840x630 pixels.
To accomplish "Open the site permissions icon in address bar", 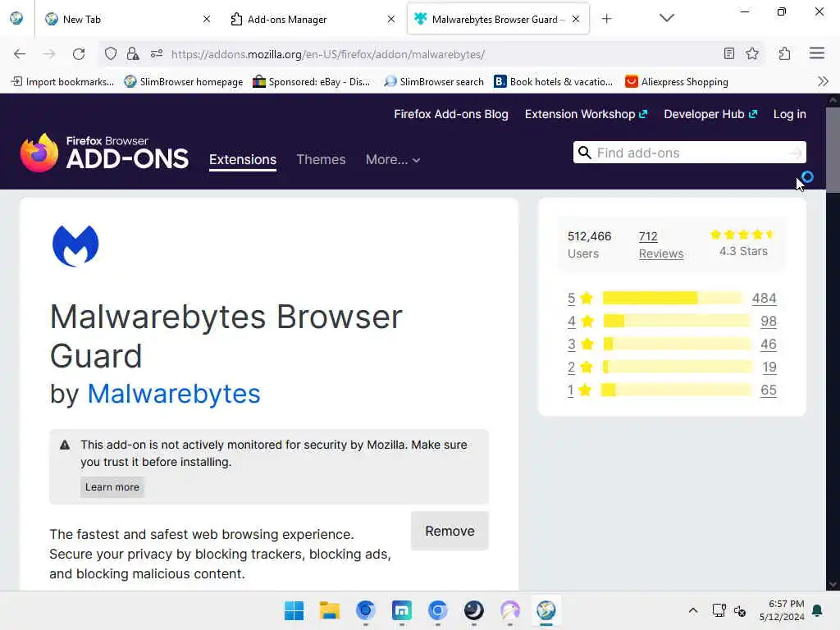I will click(157, 53).
